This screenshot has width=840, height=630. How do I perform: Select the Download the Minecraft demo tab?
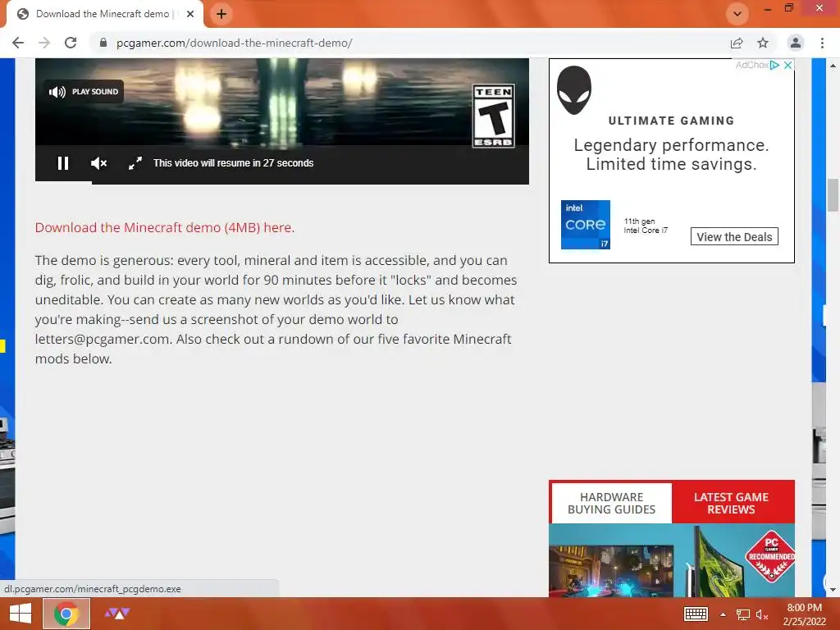(x=104, y=14)
